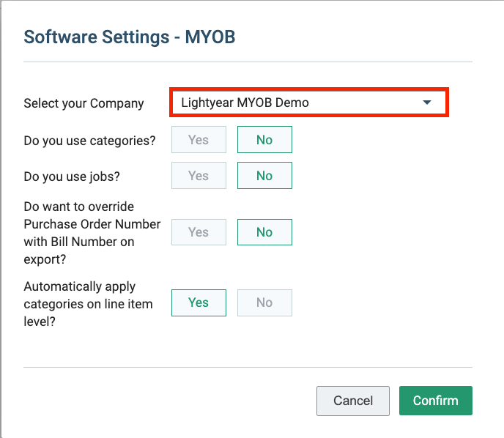Click the Cancel button
The image size is (504, 438).
click(x=353, y=401)
